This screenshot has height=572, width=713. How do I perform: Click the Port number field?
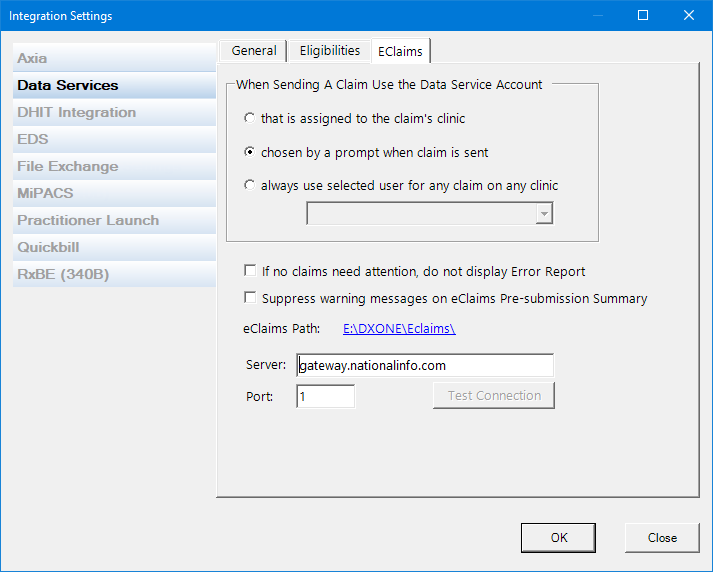point(326,397)
